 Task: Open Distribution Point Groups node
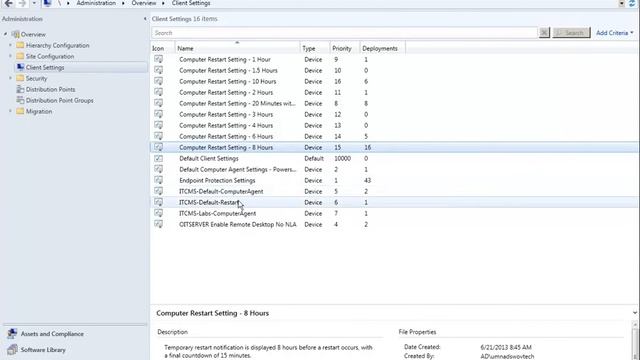[60, 100]
